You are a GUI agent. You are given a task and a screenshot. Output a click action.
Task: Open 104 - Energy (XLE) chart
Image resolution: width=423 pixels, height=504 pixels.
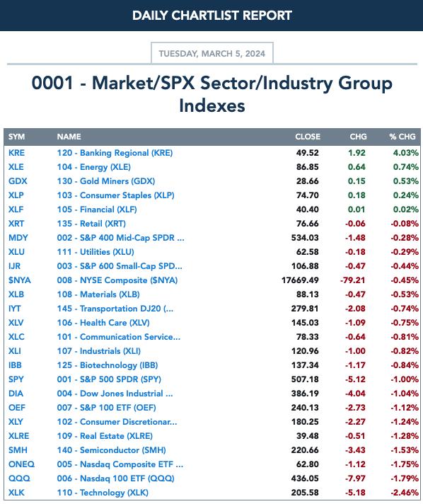pyautogui.click(x=94, y=167)
